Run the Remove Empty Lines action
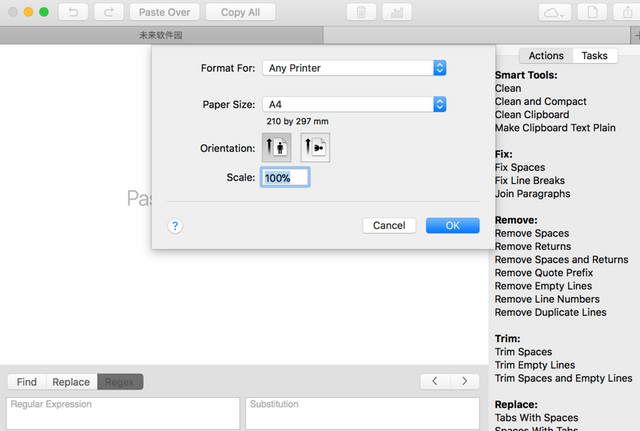 tap(543, 286)
